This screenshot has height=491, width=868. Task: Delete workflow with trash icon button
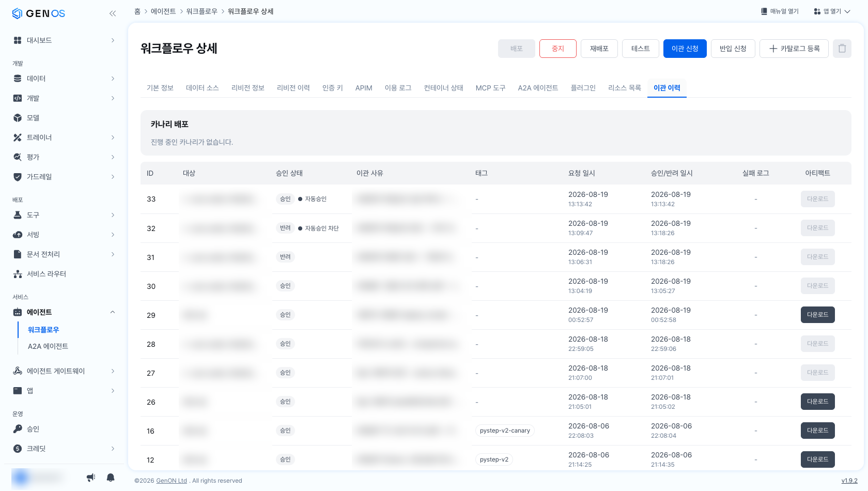pos(842,49)
